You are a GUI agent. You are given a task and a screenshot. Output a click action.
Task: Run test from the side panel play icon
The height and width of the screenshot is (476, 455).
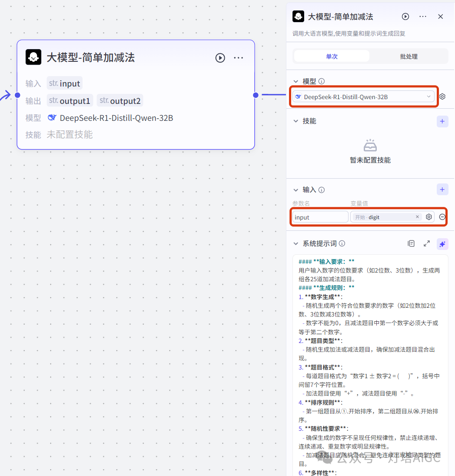(x=405, y=17)
